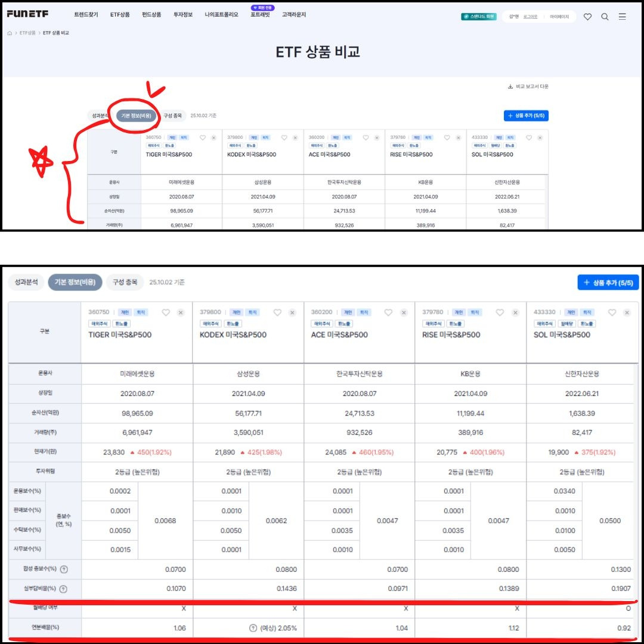Click TIGER current price 23,830

(114, 452)
